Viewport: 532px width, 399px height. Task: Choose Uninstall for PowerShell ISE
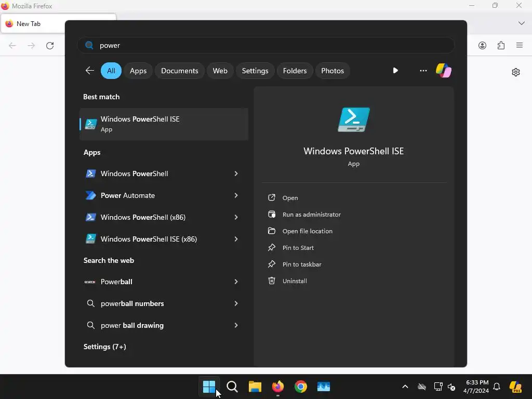tap(295, 281)
